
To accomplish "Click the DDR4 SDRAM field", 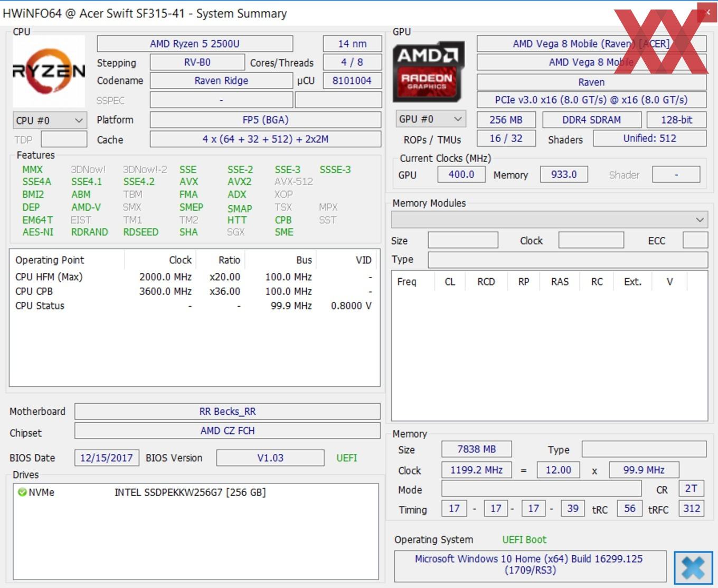I will (x=591, y=120).
